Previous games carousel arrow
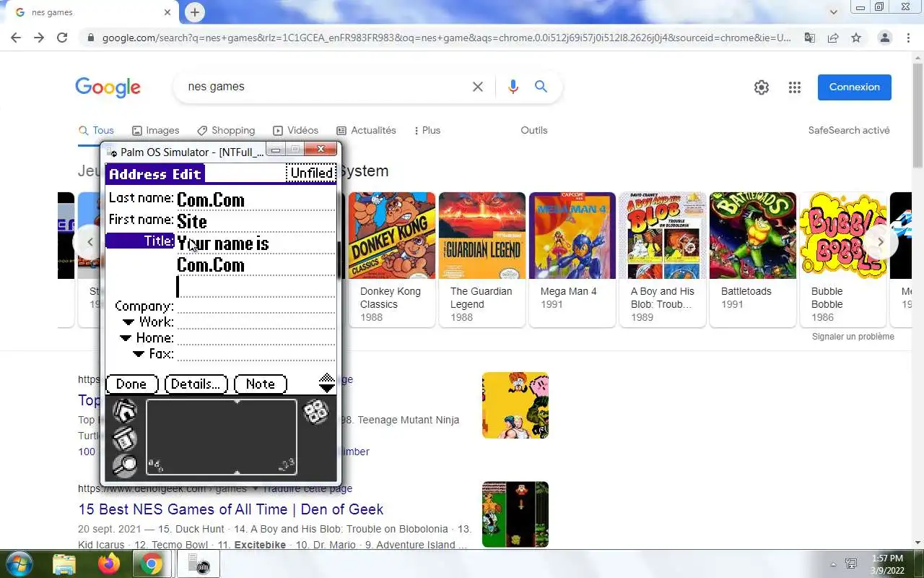Screen dimensions: 924x578 tap(90, 242)
